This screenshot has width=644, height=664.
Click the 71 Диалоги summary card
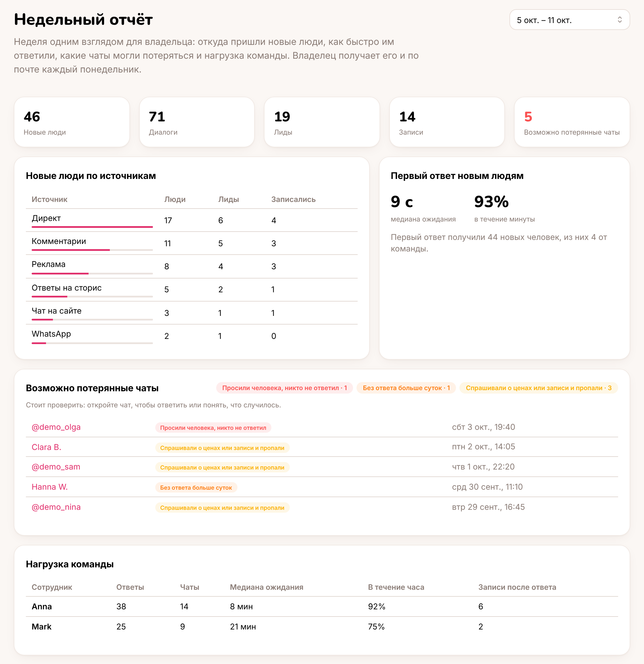[x=197, y=122]
